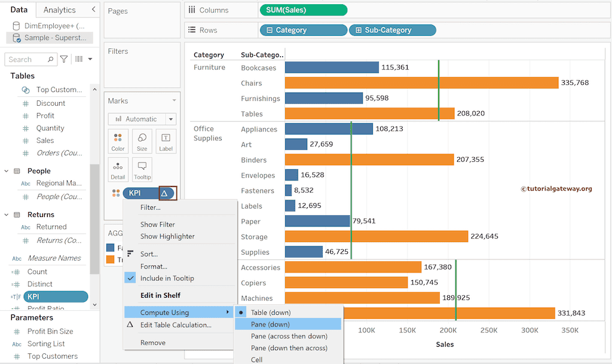Click the delta triangle icon on the KPI pill

pyautogui.click(x=164, y=193)
